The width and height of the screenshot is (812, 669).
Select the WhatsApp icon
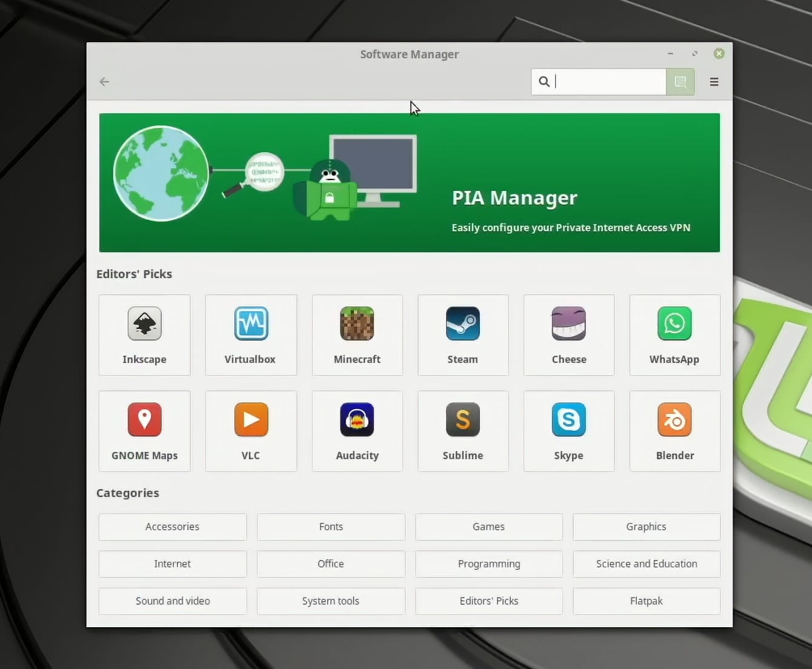[674, 334]
